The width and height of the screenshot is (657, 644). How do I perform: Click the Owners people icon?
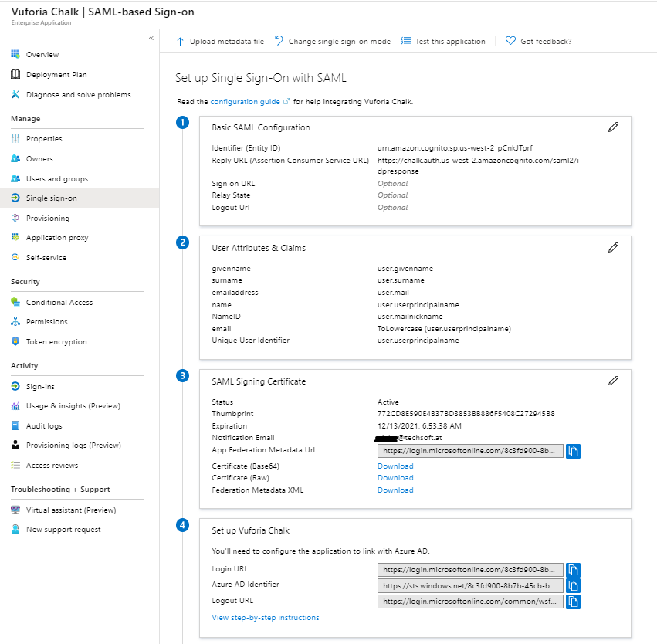(x=15, y=158)
